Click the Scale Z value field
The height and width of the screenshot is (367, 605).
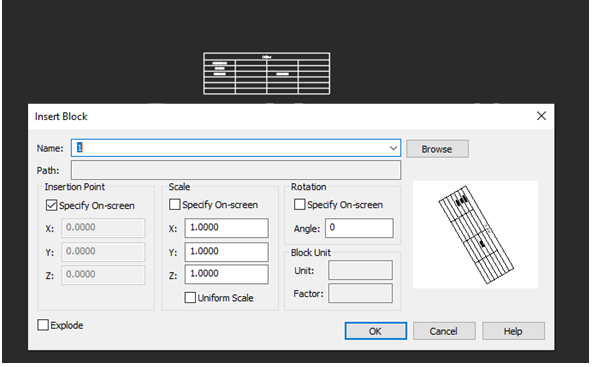pyautogui.click(x=226, y=274)
